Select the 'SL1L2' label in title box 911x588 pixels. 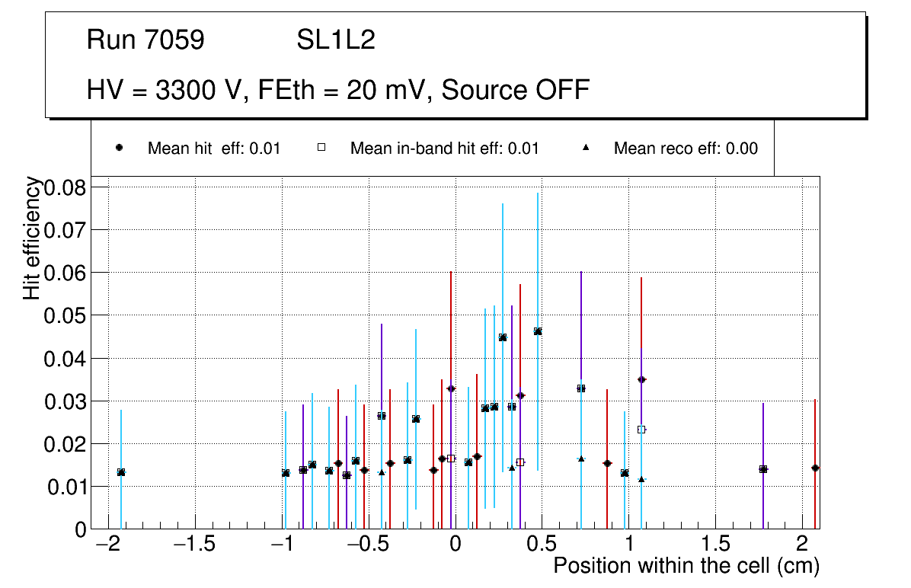pos(336,40)
